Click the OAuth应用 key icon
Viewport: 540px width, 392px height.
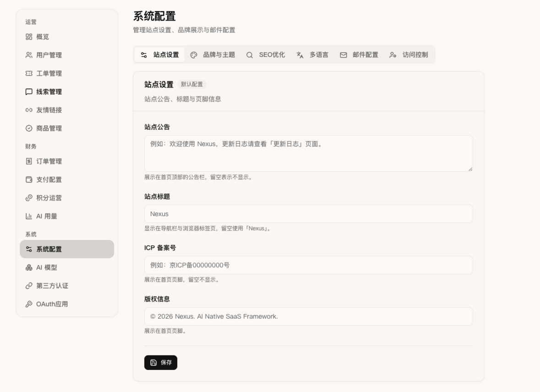(x=29, y=304)
